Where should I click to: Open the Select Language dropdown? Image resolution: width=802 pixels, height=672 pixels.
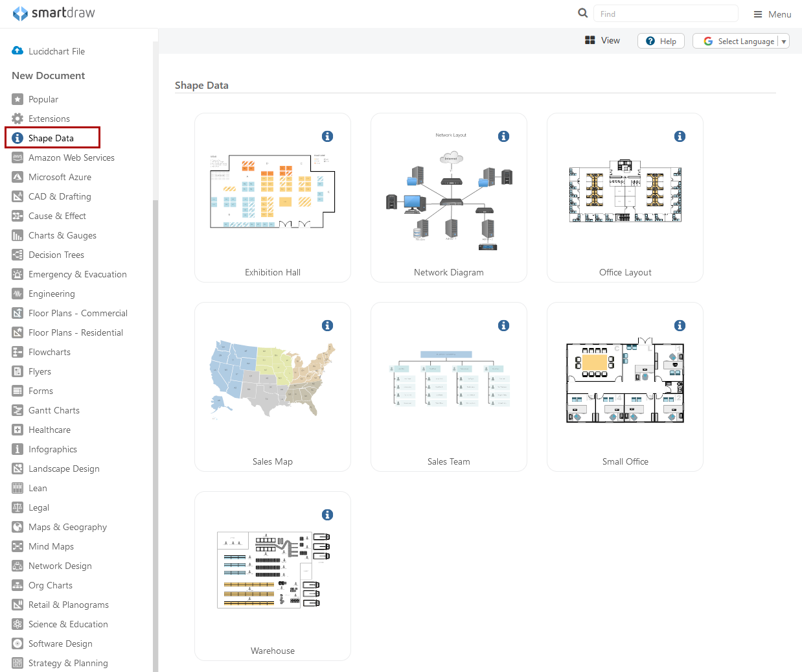click(740, 41)
